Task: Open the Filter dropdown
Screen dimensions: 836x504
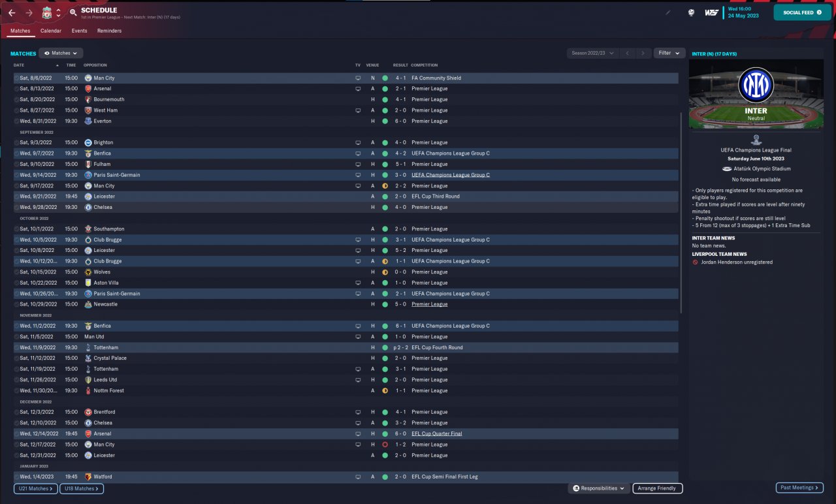Action: click(669, 53)
